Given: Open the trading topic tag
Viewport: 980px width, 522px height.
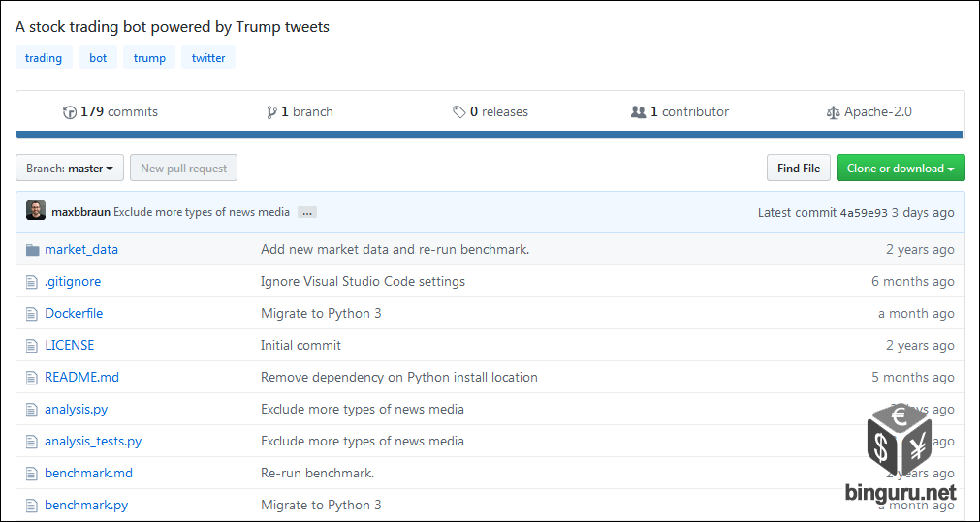Looking at the screenshot, I should click(44, 57).
